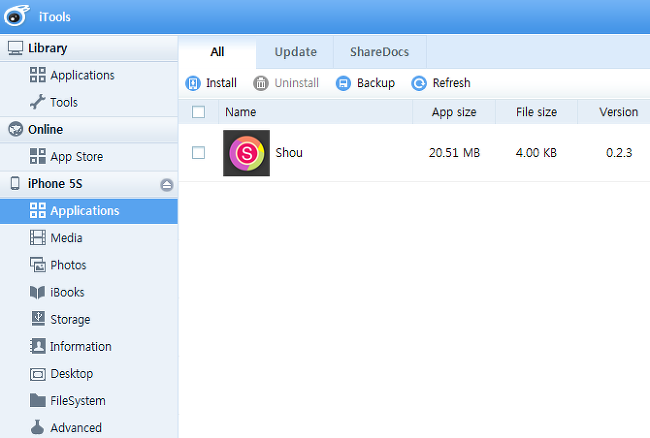Click the Backup button label
Screen dimensions: 650x438
376,83
